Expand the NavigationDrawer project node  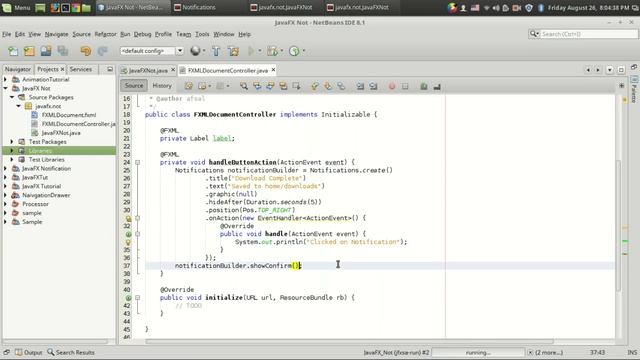[5, 195]
